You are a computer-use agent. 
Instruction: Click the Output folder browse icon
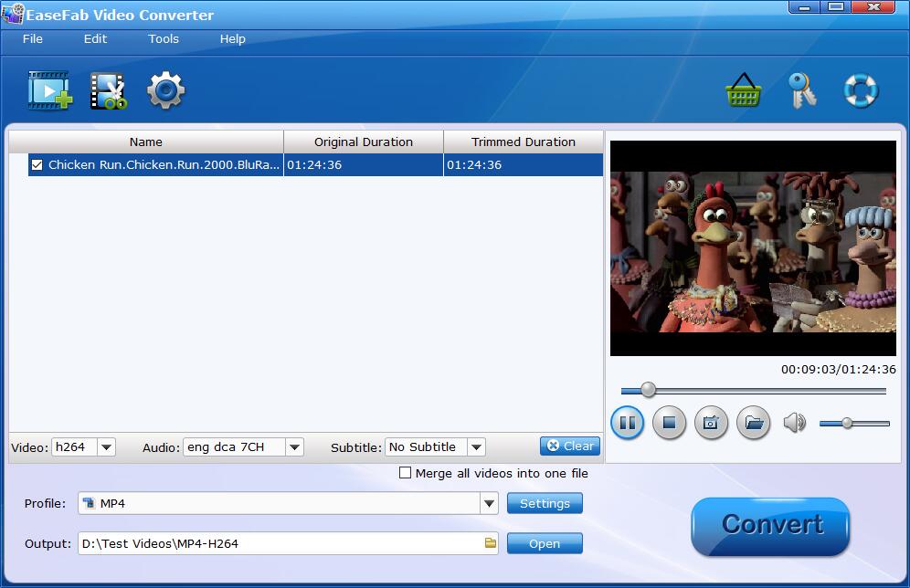[x=491, y=543]
